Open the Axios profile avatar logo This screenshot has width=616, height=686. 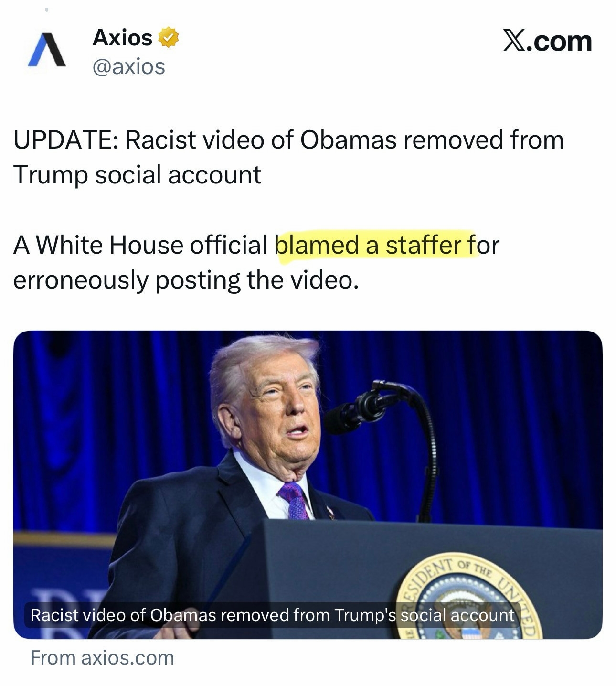click(47, 49)
